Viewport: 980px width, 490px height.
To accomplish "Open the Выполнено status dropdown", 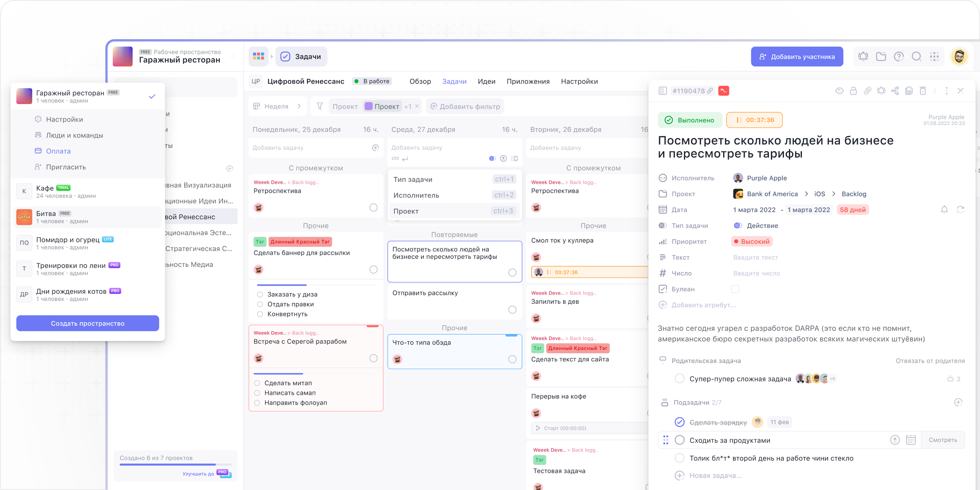I will [x=690, y=120].
